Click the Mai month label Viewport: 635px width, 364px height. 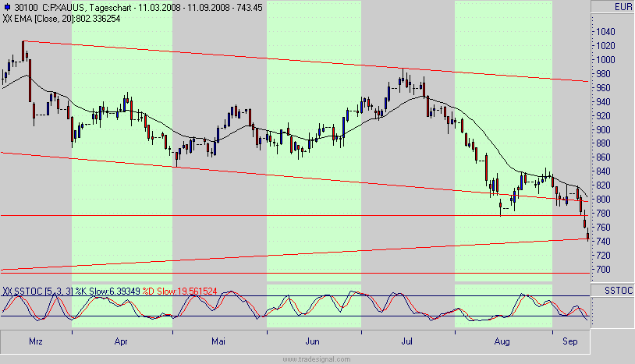(x=218, y=341)
